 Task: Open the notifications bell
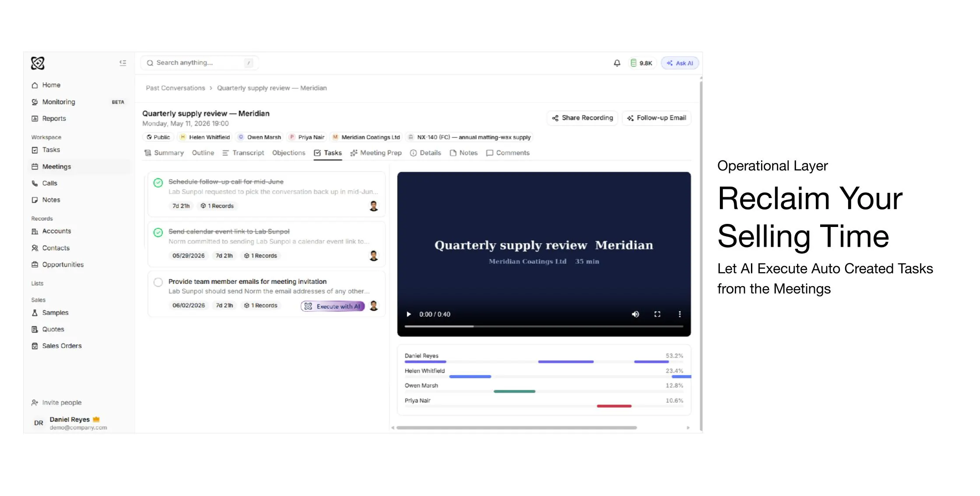pos(617,63)
